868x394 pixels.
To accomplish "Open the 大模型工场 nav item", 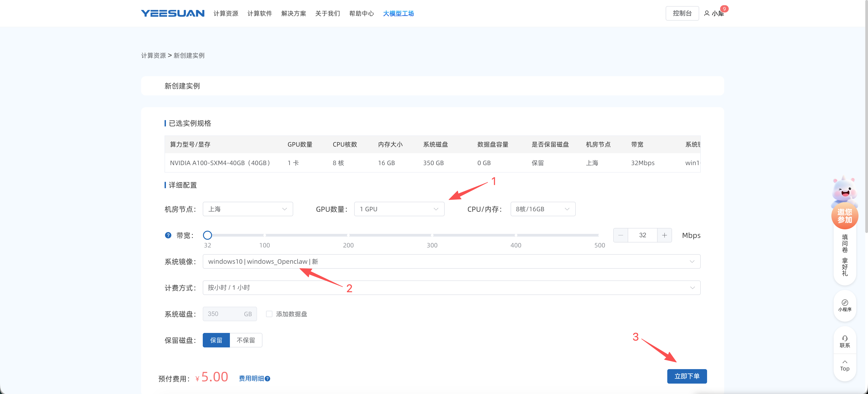I will click(398, 14).
